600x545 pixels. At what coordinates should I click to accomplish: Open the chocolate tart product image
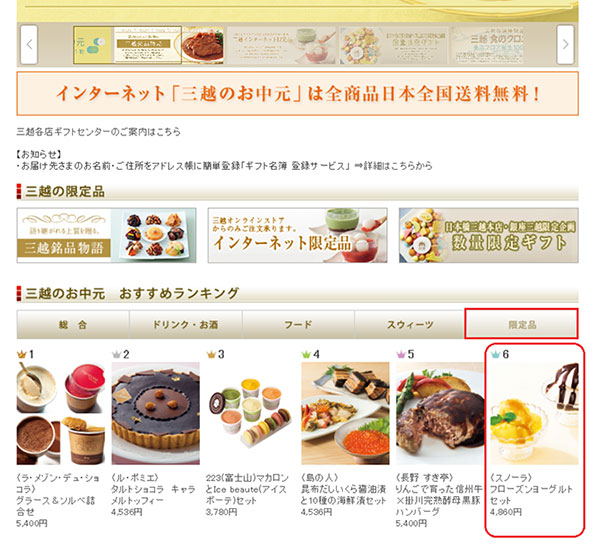156,413
